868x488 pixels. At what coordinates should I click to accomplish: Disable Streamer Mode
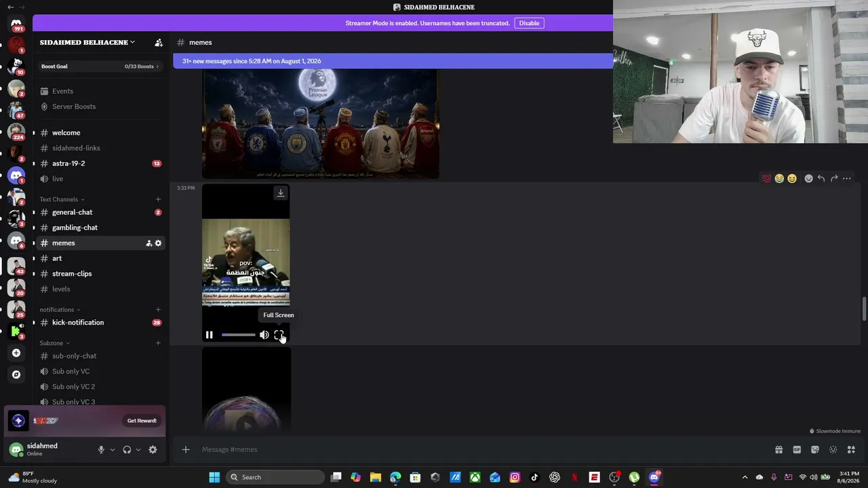tap(529, 23)
